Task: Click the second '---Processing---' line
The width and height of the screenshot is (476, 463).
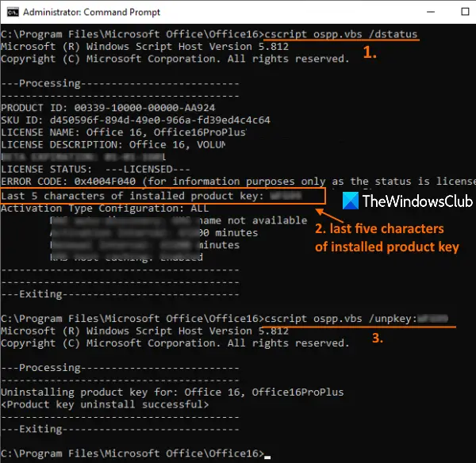Action: coord(121,368)
